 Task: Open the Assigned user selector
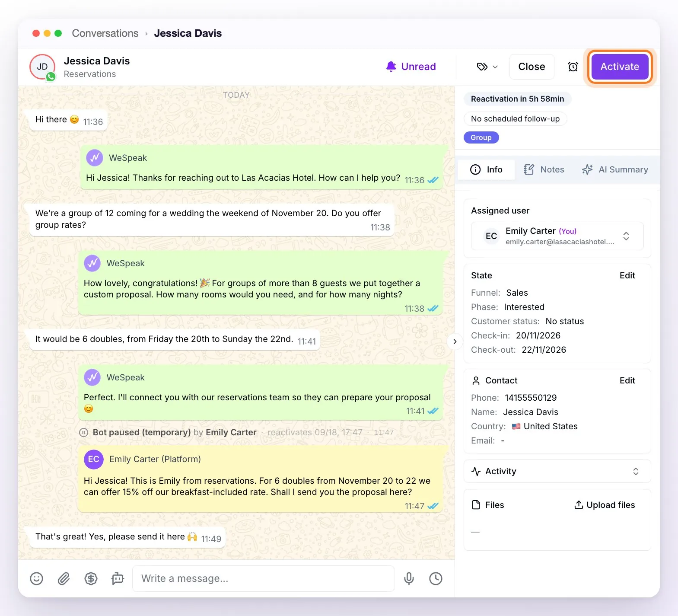(557, 236)
